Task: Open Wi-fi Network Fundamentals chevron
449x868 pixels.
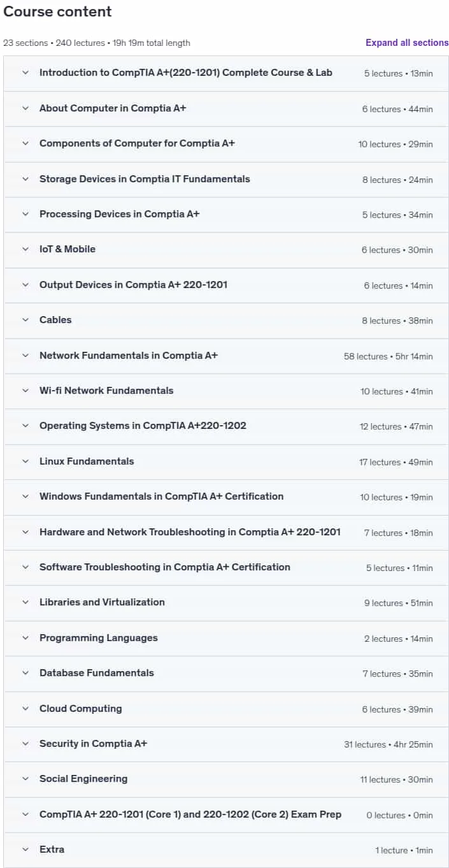Action: click(25, 391)
